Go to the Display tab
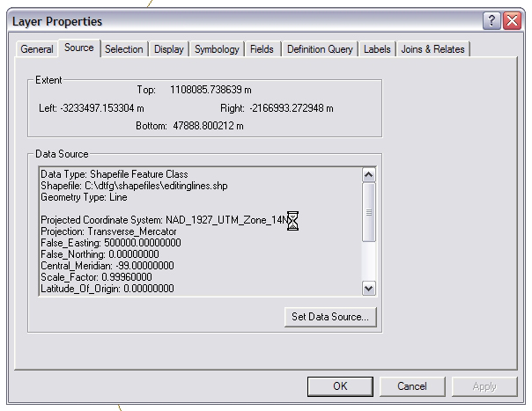 tap(169, 49)
